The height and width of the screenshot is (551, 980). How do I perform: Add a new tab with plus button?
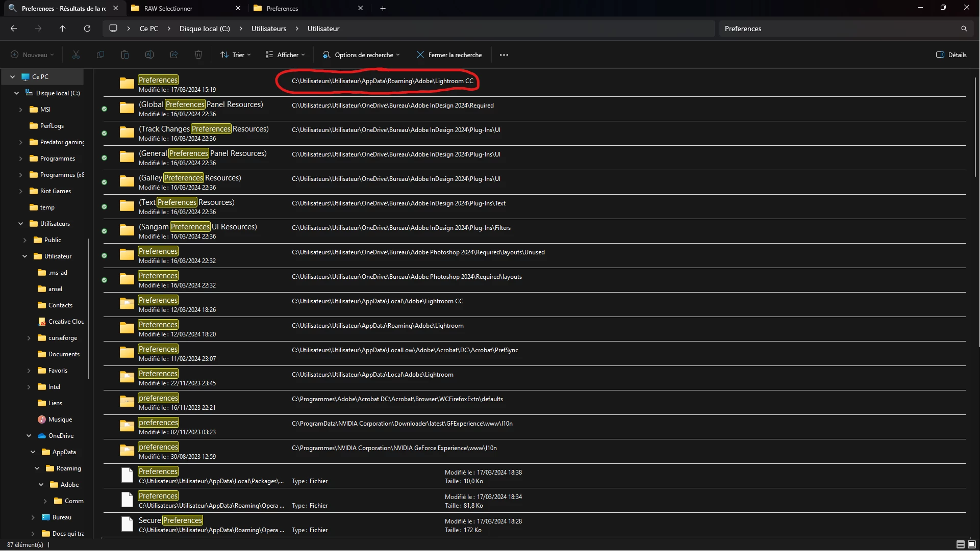click(x=383, y=8)
